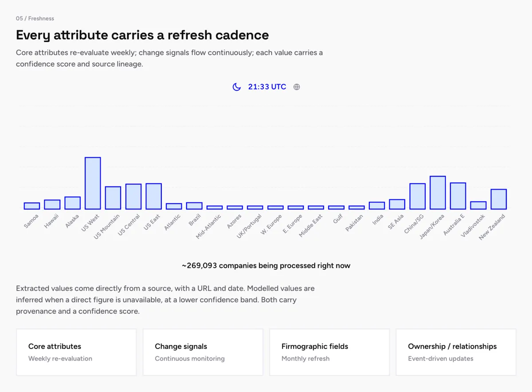Click the E. Europe axis label
532x392 pixels.
[x=292, y=224]
